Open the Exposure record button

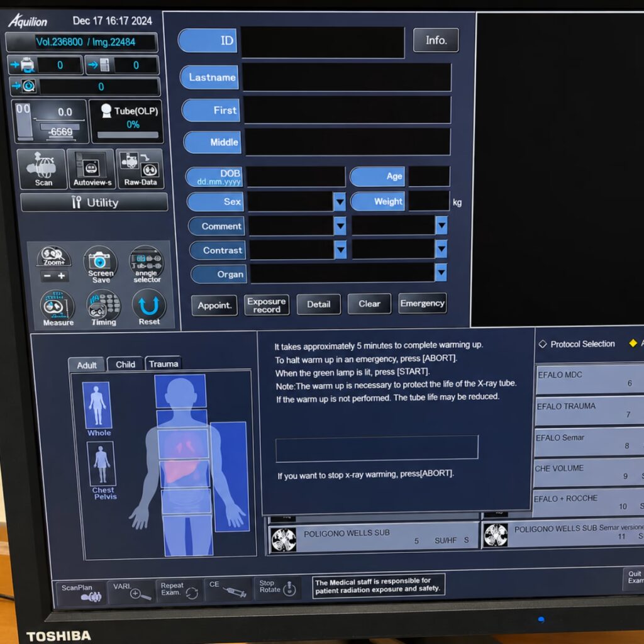(267, 305)
